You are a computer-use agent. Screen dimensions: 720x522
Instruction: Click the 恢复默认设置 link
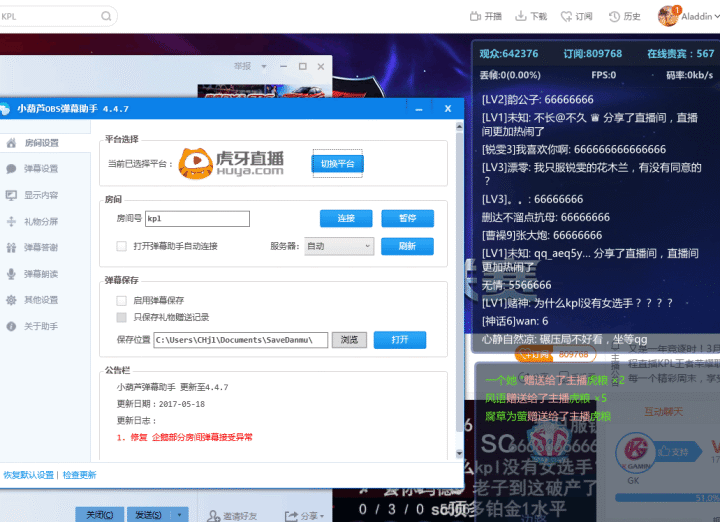28,475
